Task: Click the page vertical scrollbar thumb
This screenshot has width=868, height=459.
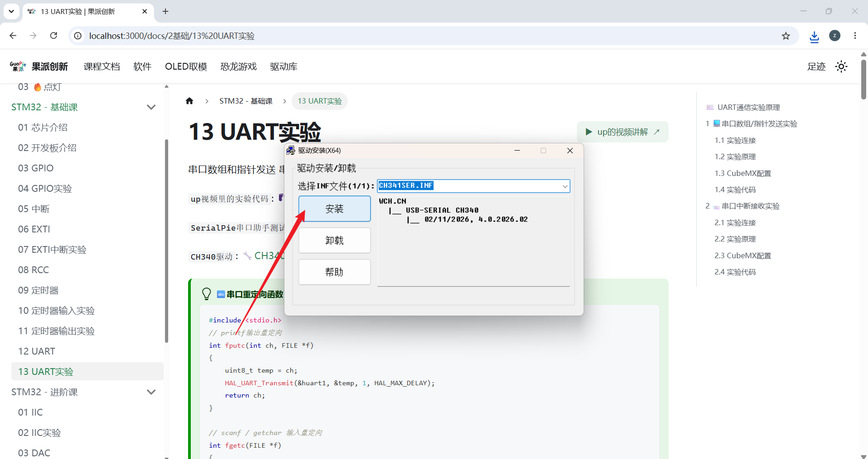Action: [863, 79]
